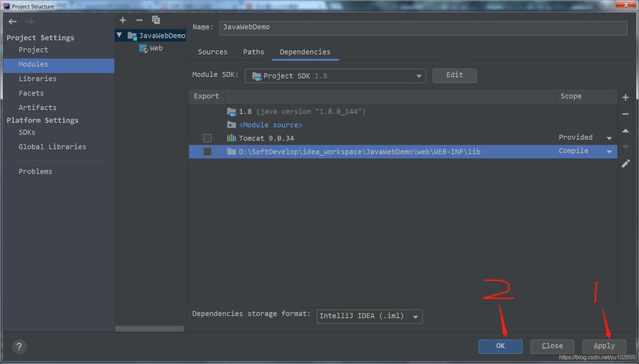
Task: Remove selected module with minus icon
Action: pos(139,20)
